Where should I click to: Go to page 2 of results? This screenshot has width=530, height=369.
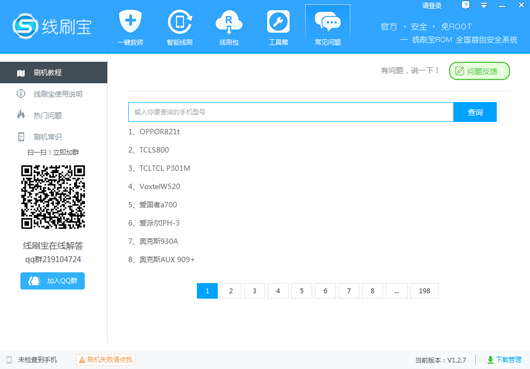(231, 291)
